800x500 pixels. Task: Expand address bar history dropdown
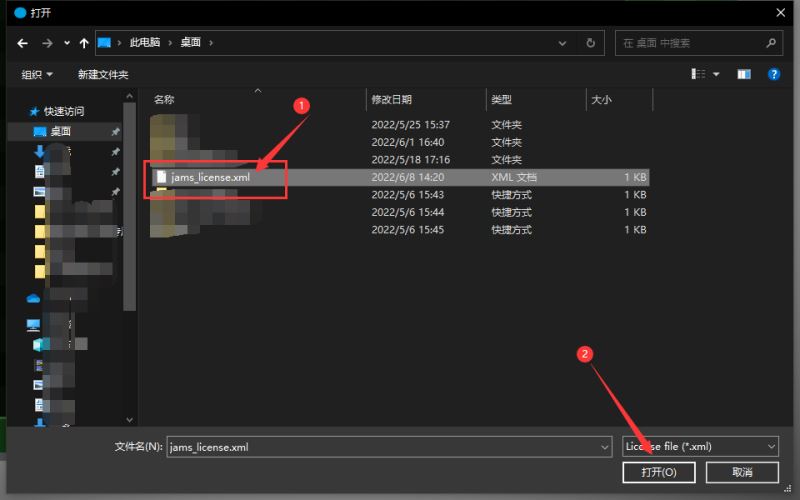tap(562, 43)
